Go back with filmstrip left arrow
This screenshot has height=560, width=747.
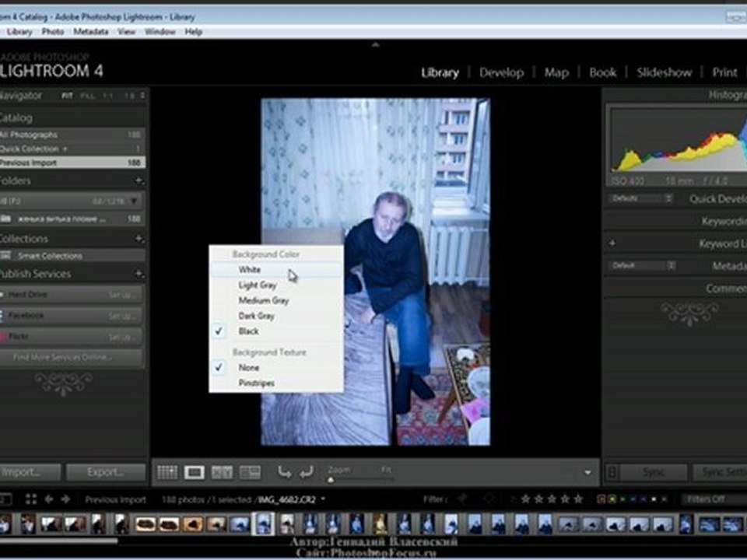click(49, 499)
